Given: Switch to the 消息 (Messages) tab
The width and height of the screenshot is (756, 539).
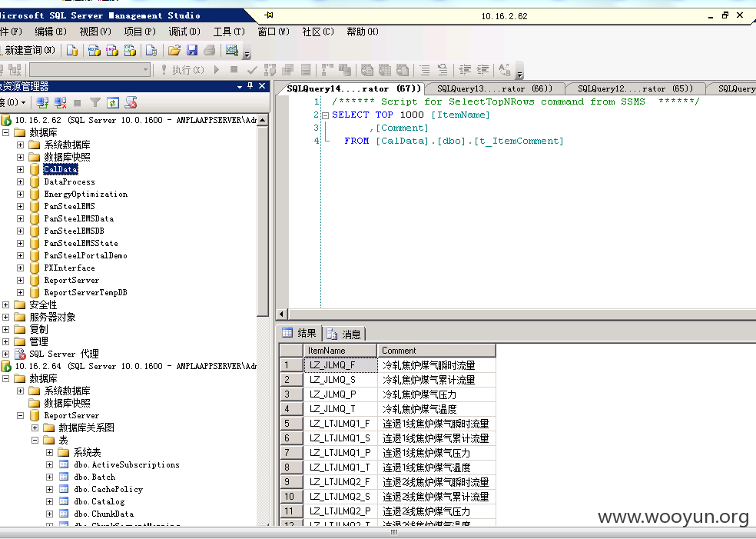Looking at the screenshot, I should pyautogui.click(x=344, y=334).
